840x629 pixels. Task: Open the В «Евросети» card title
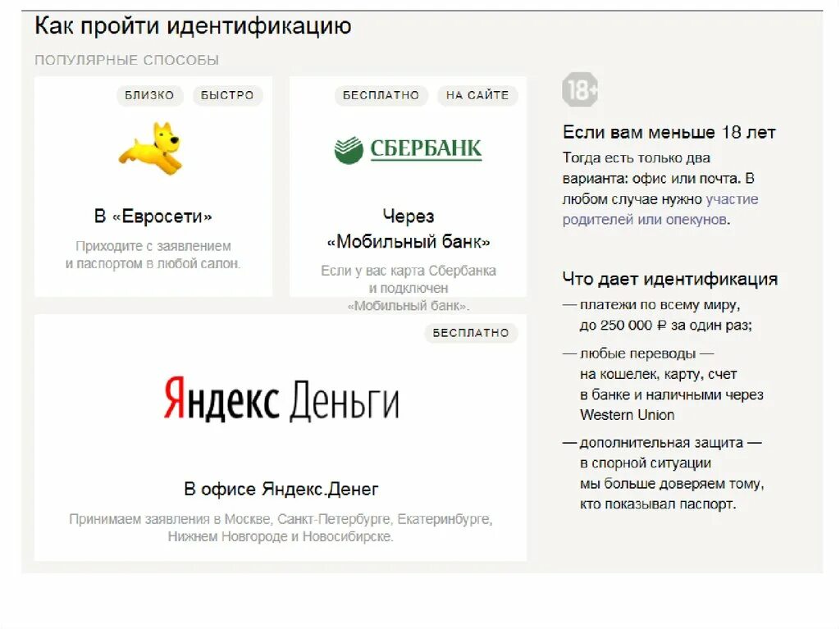153,217
